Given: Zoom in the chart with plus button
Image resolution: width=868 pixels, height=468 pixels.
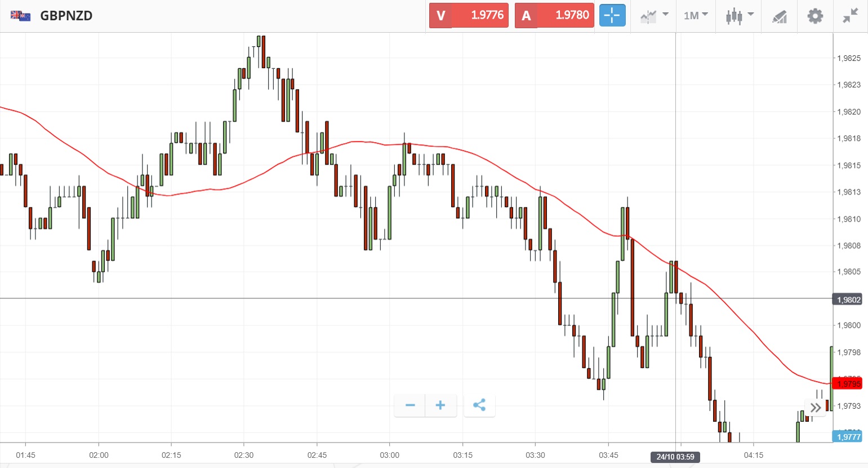Looking at the screenshot, I should tap(440, 405).
